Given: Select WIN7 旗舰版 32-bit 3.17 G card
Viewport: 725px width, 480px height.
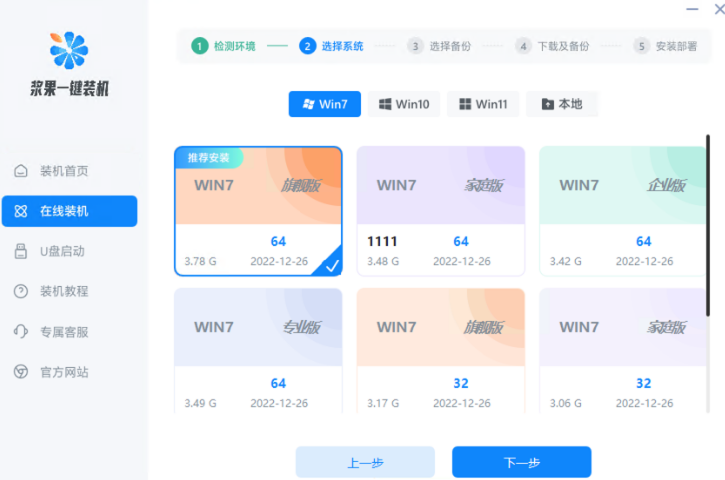Looking at the screenshot, I should 441,351.
